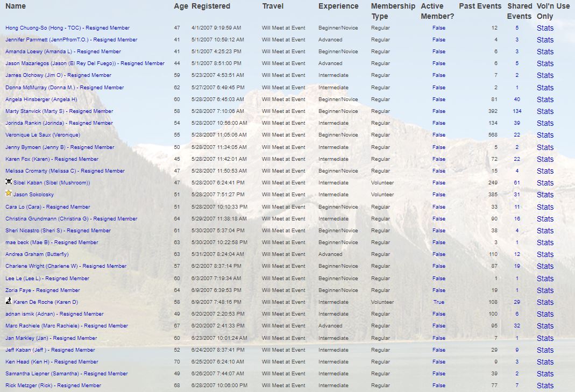Screen dimensions: 575x392
Task: Open Stats for Jennifer Pammett
Action: [545, 40]
